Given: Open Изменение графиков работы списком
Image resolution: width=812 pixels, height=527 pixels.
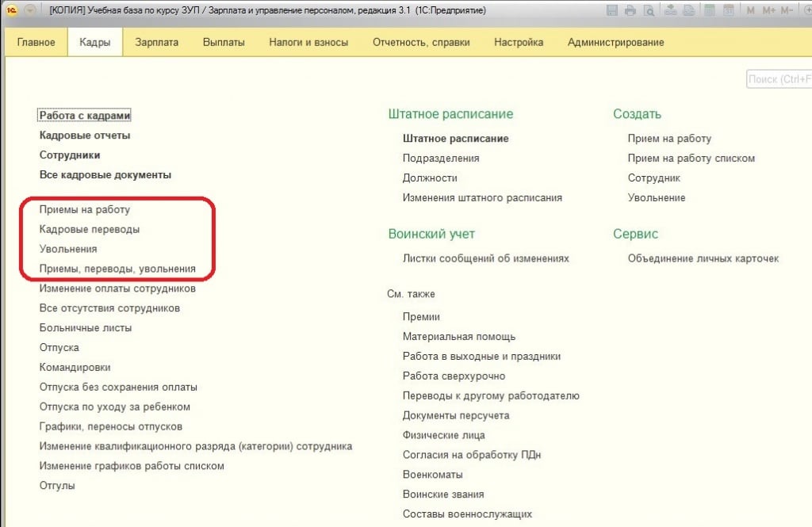Looking at the screenshot, I should (x=132, y=466).
